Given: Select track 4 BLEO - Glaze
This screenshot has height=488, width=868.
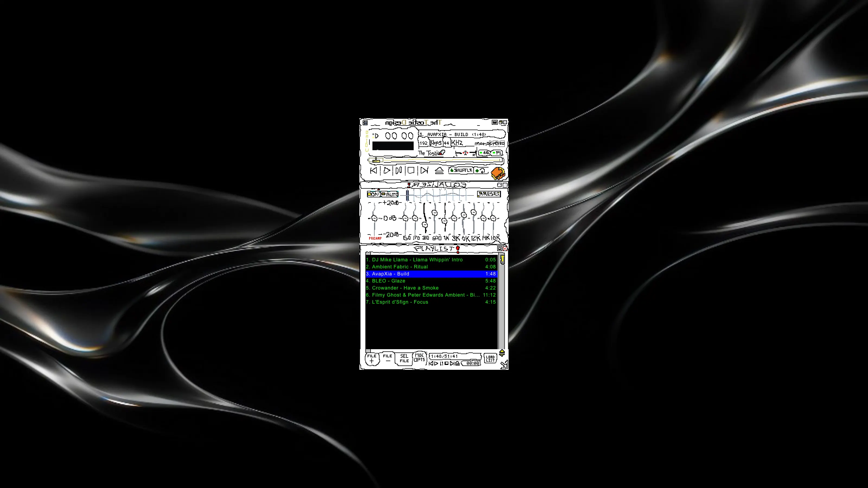Looking at the screenshot, I should [x=431, y=281].
